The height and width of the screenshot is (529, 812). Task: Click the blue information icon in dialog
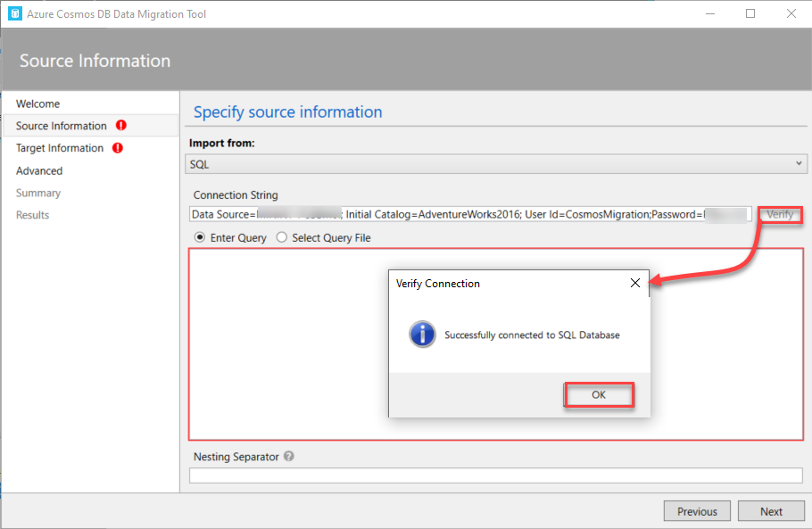pyautogui.click(x=421, y=335)
